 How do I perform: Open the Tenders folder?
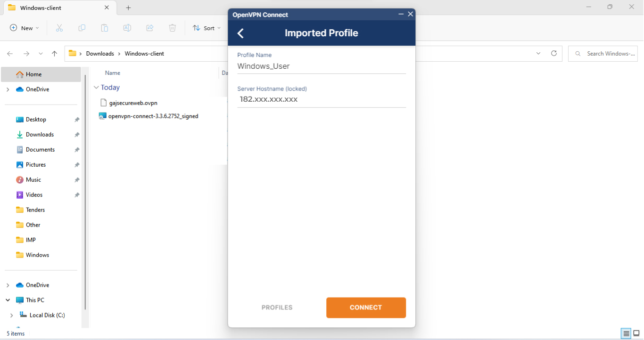click(35, 210)
